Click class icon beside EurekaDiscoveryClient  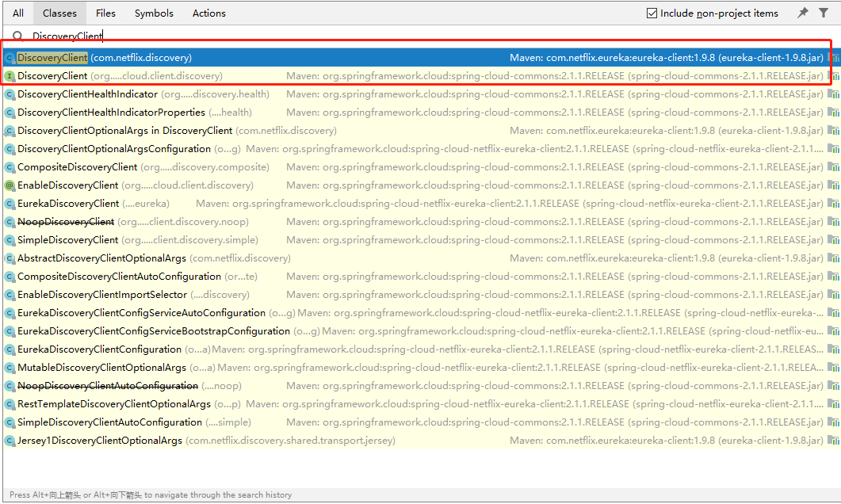click(x=10, y=204)
